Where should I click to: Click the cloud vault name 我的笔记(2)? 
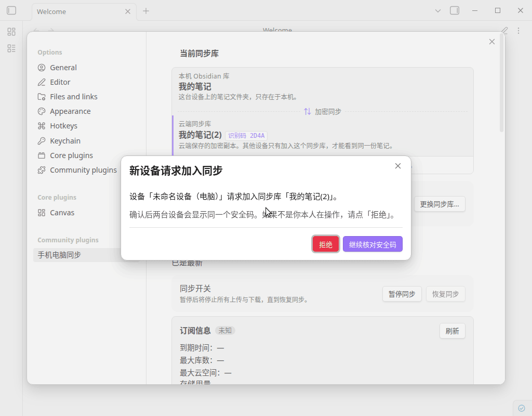coord(200,135)
